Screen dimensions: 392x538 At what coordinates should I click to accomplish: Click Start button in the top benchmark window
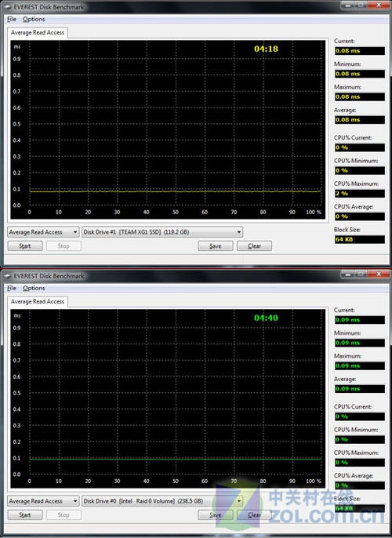point(25,246)
